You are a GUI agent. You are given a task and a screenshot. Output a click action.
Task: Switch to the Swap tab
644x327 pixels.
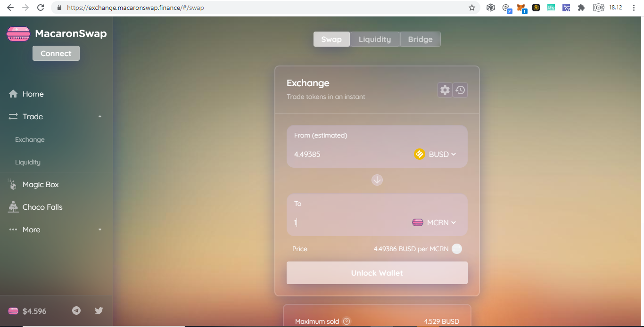[331, 39]
